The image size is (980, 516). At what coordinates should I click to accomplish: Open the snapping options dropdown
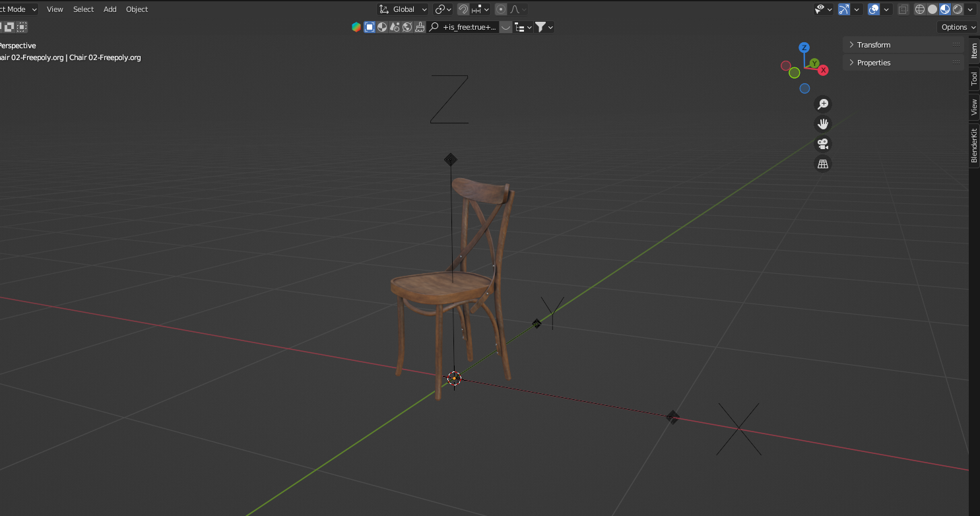click(x=481, y=9)
